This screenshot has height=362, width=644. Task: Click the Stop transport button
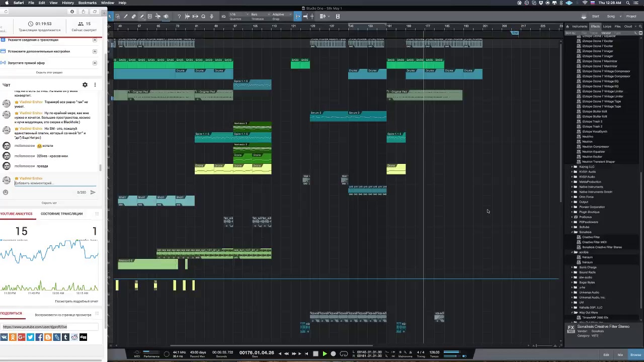(x=315, y=354)
